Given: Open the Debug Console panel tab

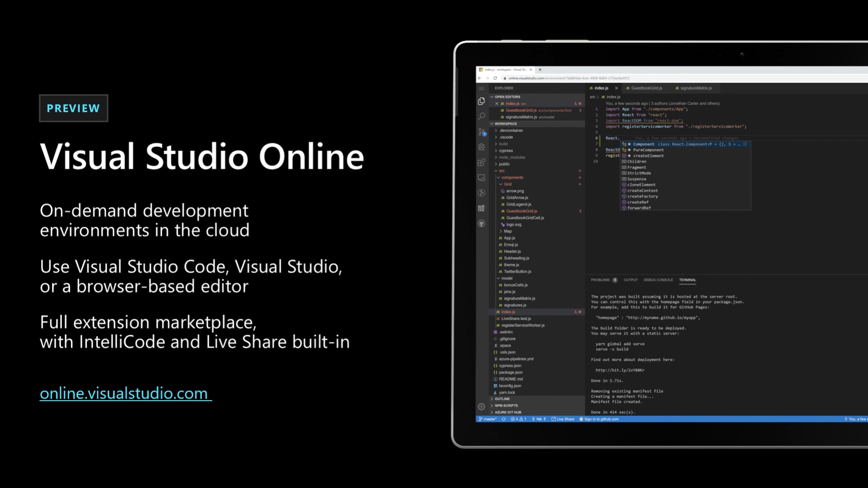Looking at the screenshot, I should [658, 280].
